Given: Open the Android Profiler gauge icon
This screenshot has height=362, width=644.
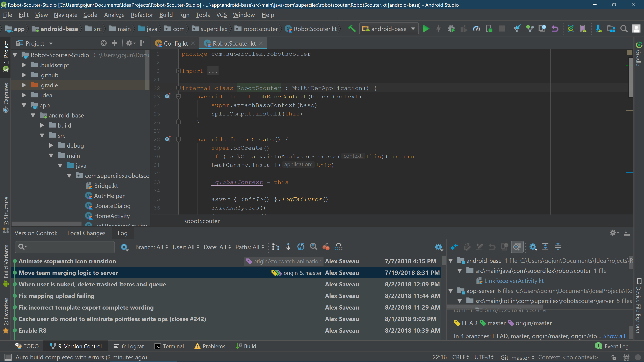Looking at the screenshot, I should tap(476, 29).
